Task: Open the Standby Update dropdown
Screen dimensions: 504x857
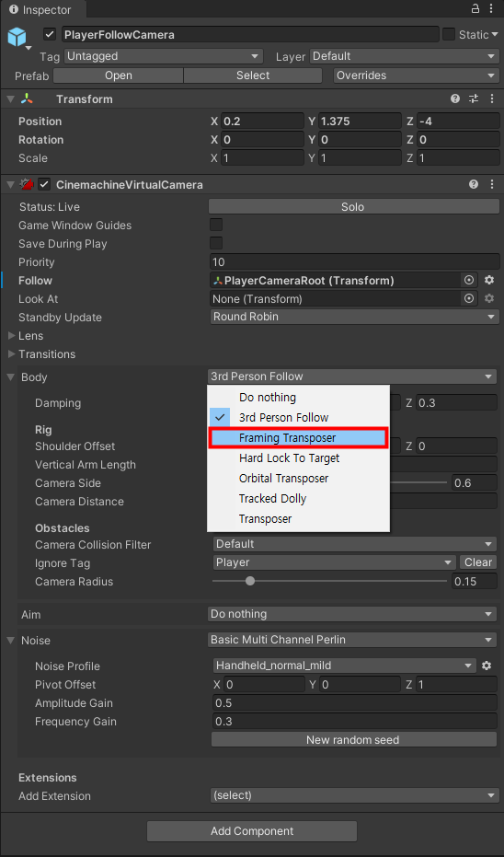Action: click(354, 317)
